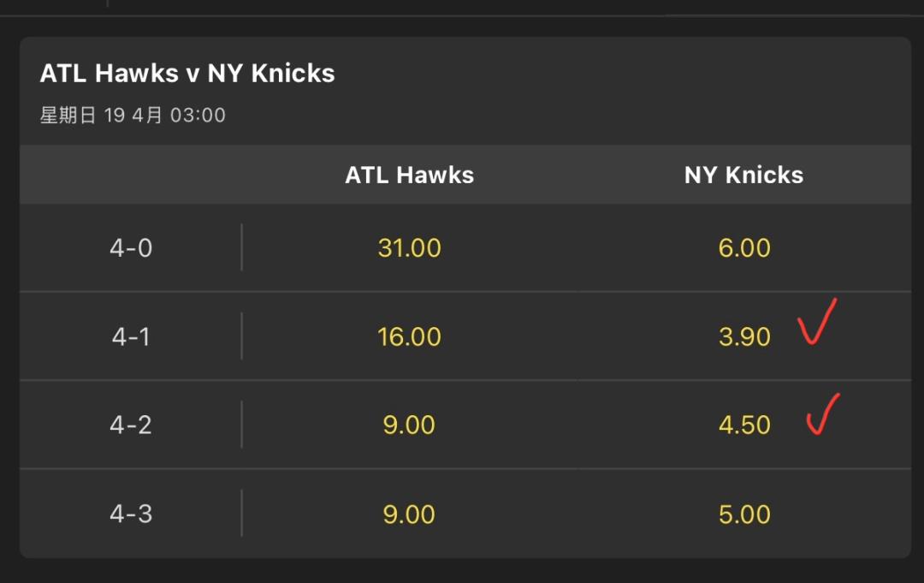This screenshot has width=924, height=583.
Task: Tap Knicks 4-3 odds of 5.00
Action: 744,514
